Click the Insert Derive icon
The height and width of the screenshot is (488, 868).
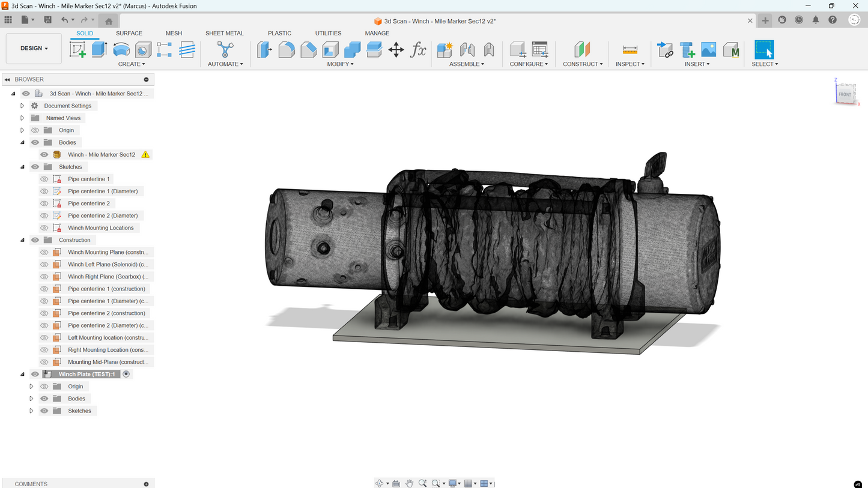[665, 50]
